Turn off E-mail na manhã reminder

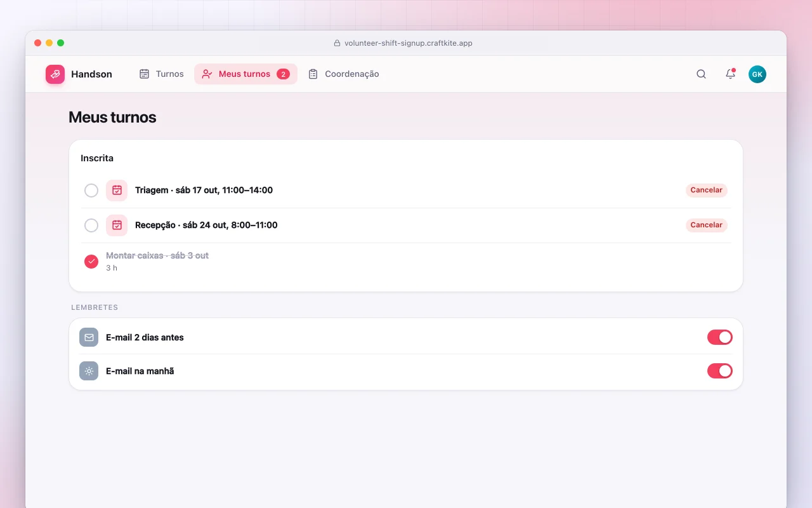(720, 371)
